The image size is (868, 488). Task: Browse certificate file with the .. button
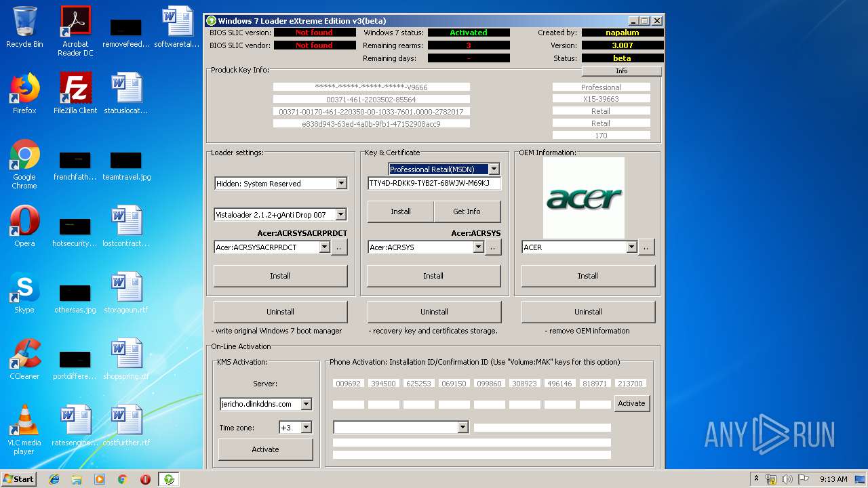point(493,247)
